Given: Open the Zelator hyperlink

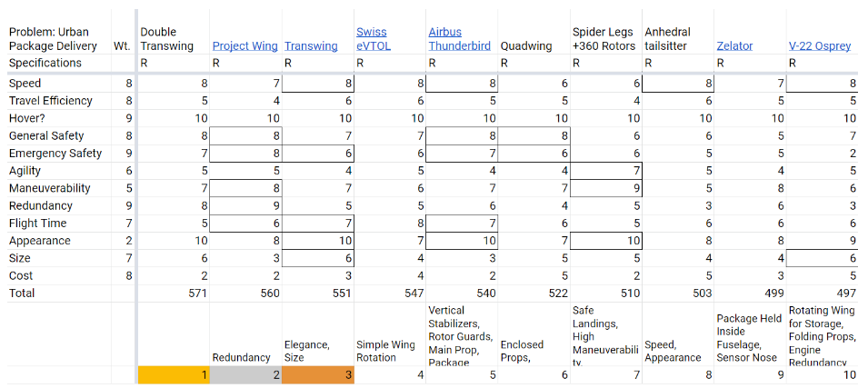Looking at the screenshot, I should point(734,46).
